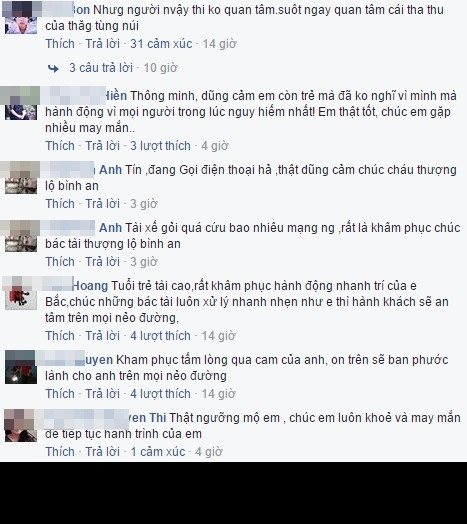Image resolution: width=467 pixels, height=524 pixels.
Task: View 3 lượt thích on Hiền's comment
Action: 160,146
